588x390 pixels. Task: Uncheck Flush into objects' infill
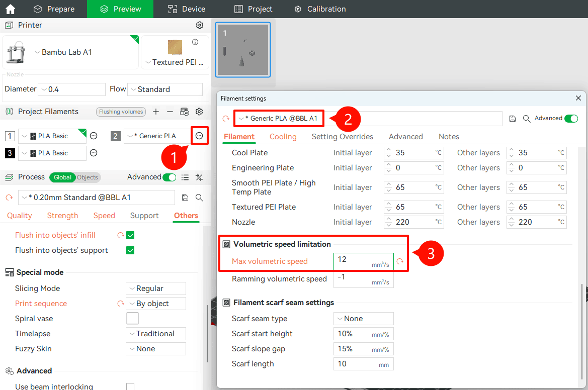pyautogui.click(x=130, y=235)
